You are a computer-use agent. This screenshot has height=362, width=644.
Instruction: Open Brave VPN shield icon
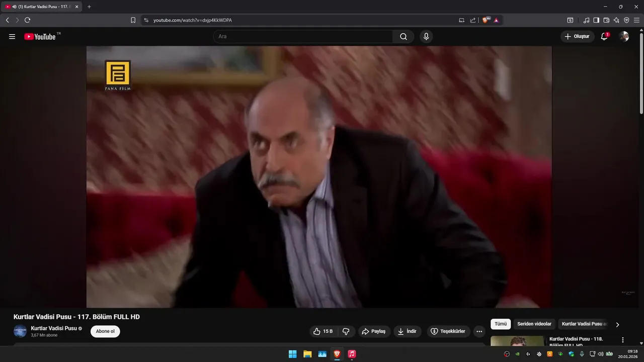626,20
